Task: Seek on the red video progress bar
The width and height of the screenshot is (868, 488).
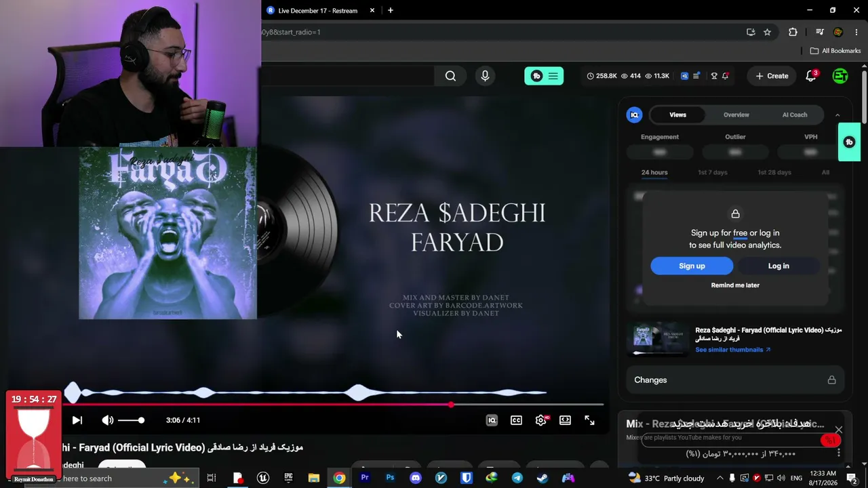Action: [333, 405]
